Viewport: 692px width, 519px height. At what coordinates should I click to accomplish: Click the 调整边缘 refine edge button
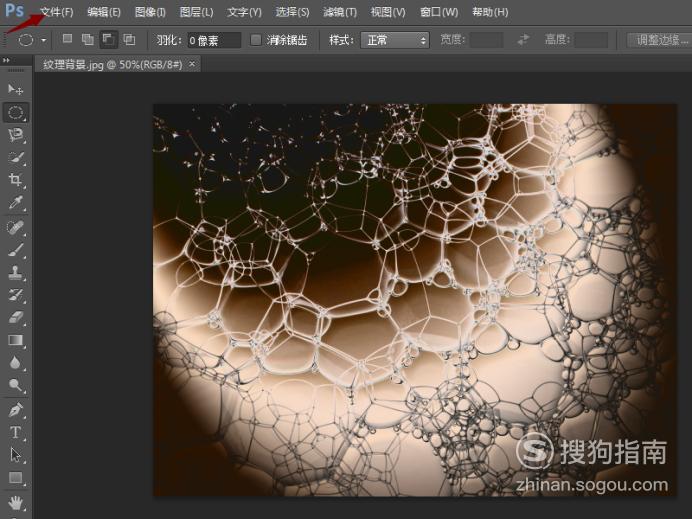[661, 40]
